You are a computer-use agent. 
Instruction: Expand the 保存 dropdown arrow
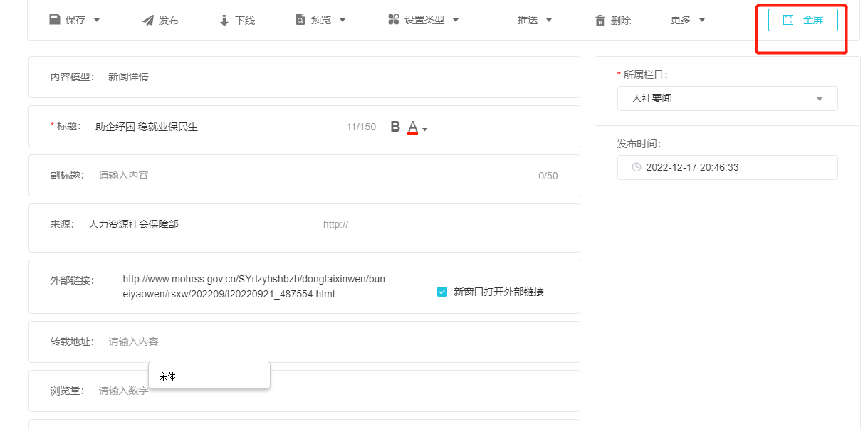click(97, 20)
